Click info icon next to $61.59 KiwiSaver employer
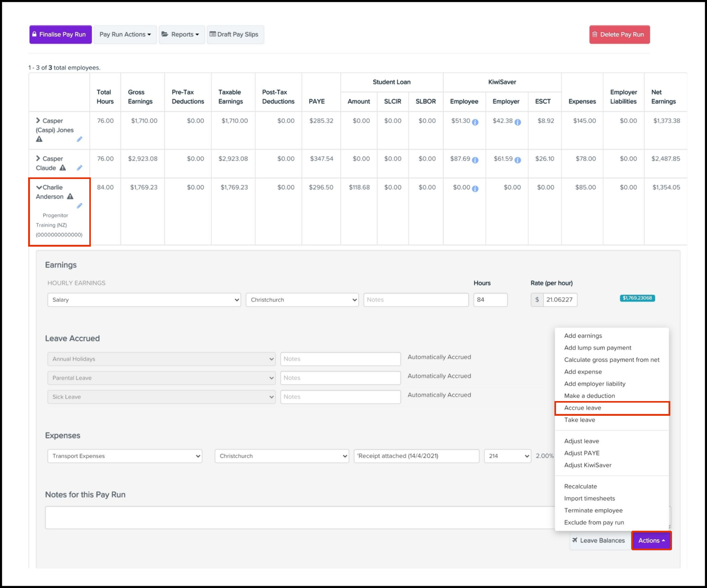 point(518,160)
